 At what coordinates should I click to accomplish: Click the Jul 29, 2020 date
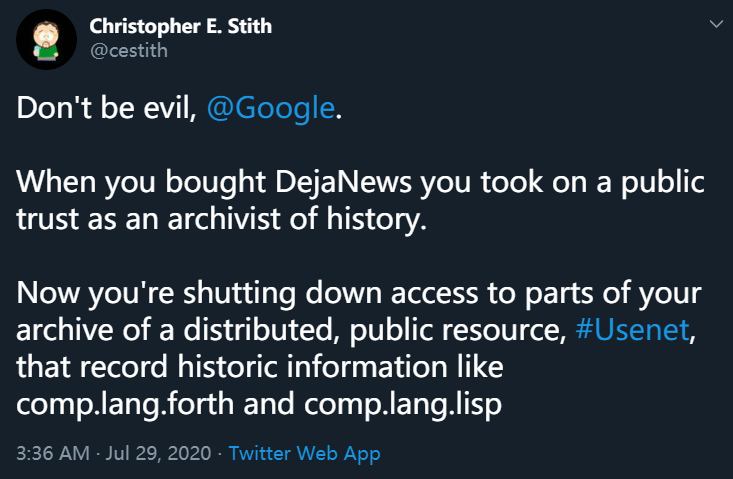tap(158, 453)
